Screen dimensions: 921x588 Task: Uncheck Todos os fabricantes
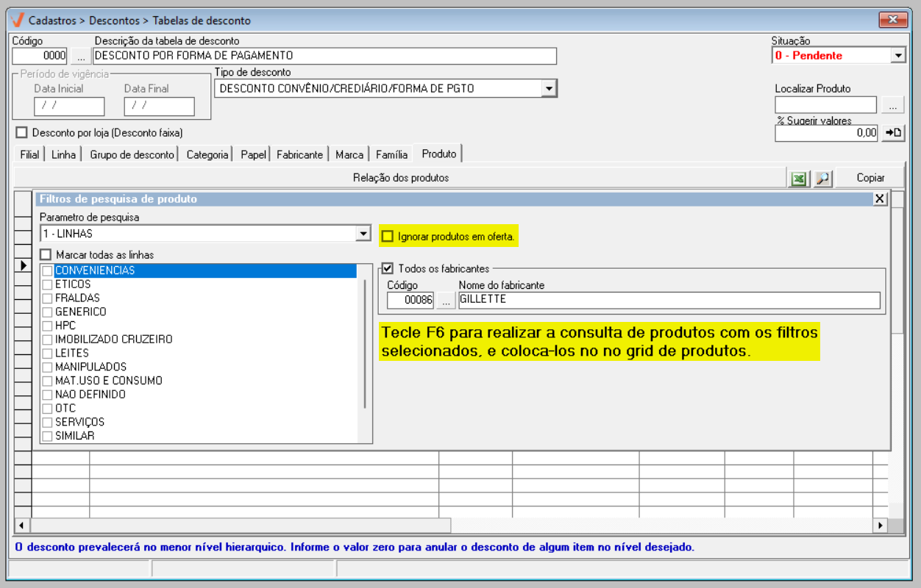pos(388,269)
